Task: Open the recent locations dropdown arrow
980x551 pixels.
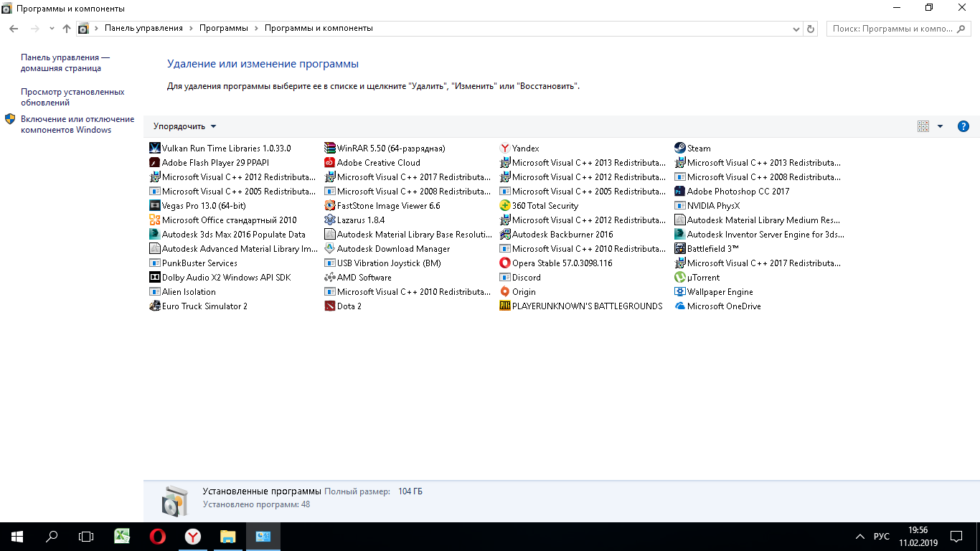Action: 52,29
